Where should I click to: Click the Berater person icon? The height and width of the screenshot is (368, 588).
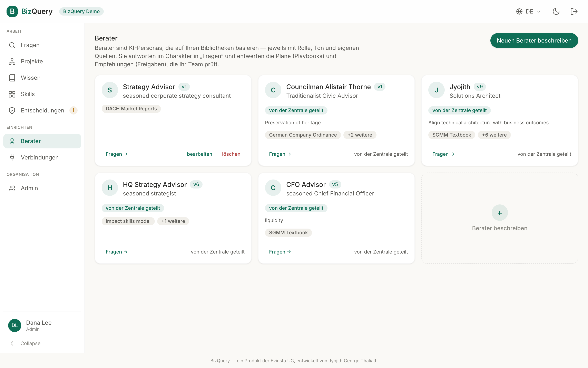pos(12,141)
